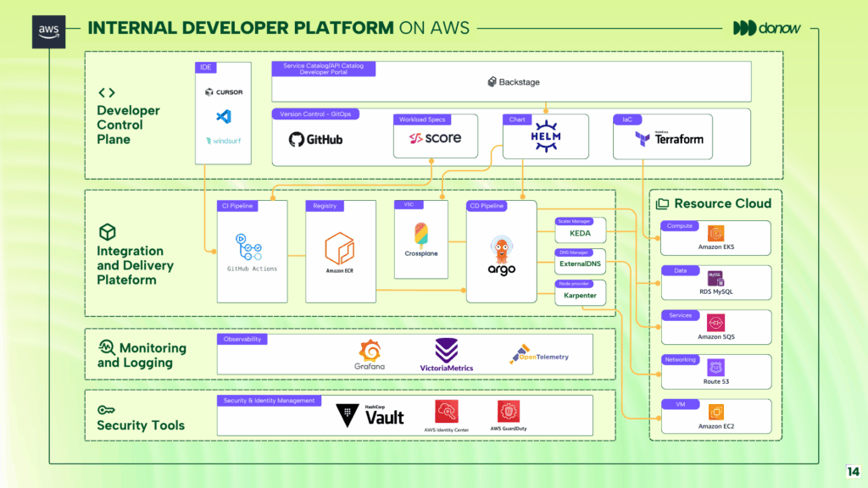Screen dimensions: 868x488
Task: Select the Compute label tag
Action: (x=680, y=225)
